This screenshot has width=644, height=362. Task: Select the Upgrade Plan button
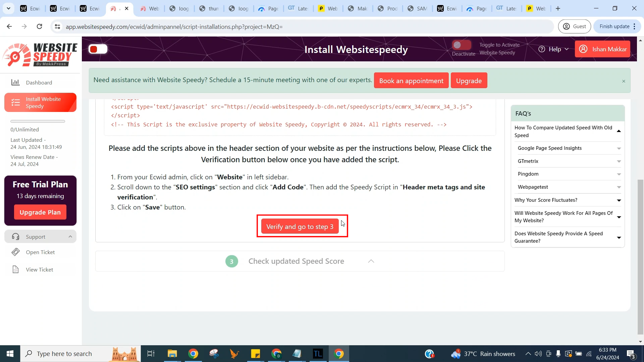[x=40, y=212]
